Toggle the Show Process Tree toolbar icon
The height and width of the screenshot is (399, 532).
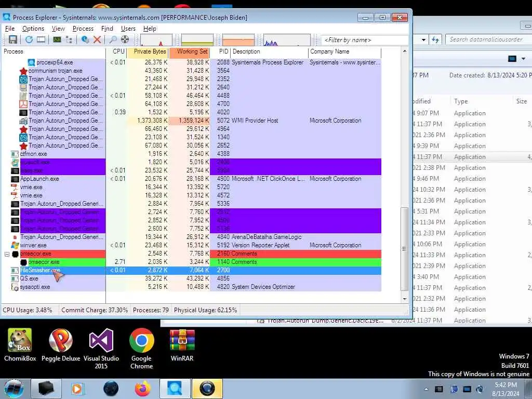pyautogui.click(x=69, y=39)
